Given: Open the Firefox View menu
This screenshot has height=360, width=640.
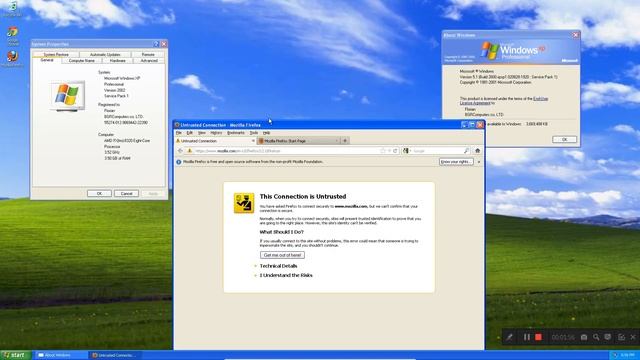Looking at the screenshot, I should click(x=202, y=133).
